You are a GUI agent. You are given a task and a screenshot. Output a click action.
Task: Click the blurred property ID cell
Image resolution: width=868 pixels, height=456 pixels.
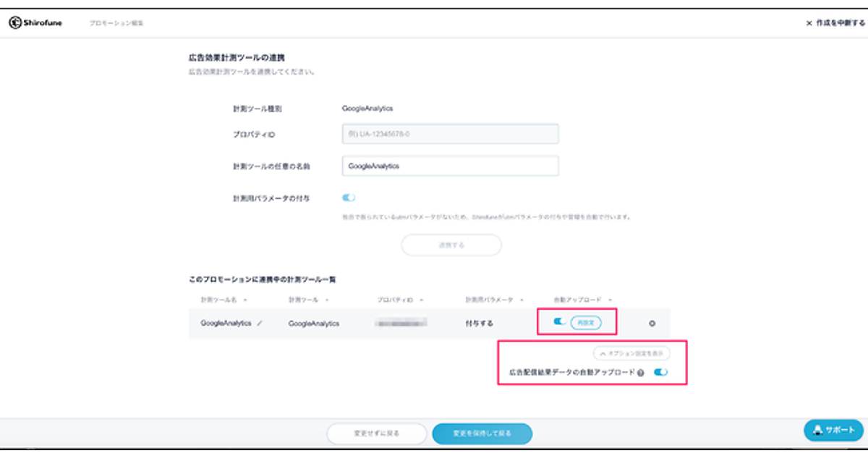point(401,323)
